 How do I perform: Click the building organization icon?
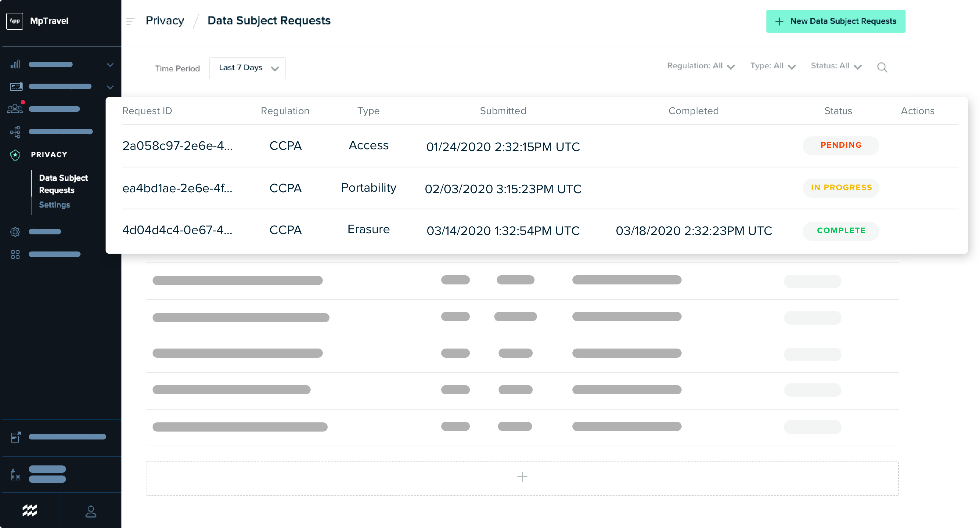[15, 474]
